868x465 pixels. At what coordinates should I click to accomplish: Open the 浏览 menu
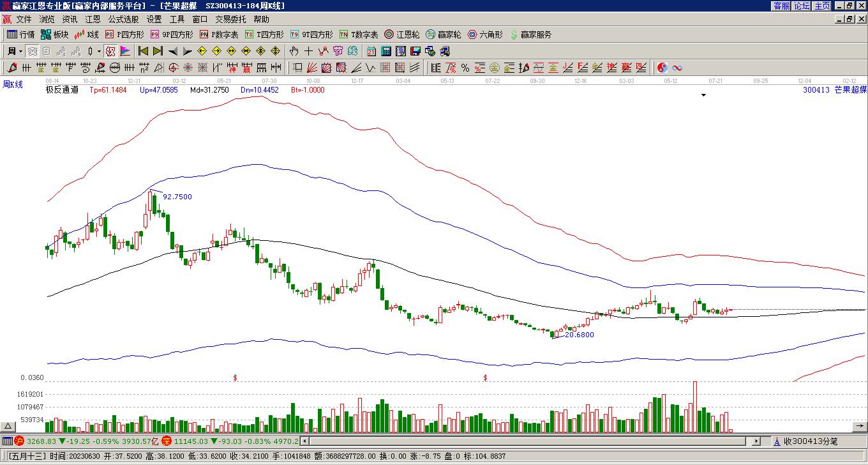(47, 20)
